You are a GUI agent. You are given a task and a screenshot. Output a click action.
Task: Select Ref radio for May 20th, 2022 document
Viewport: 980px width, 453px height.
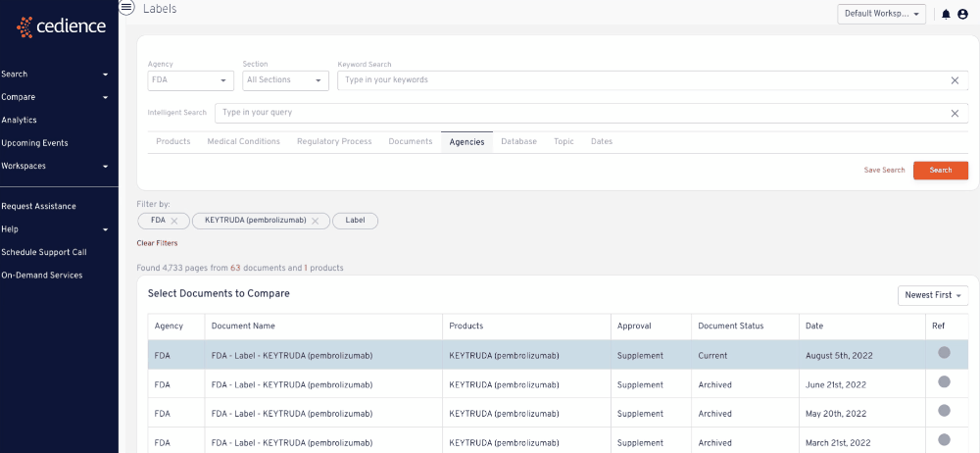pyautogui.click(x=945, y=411)
